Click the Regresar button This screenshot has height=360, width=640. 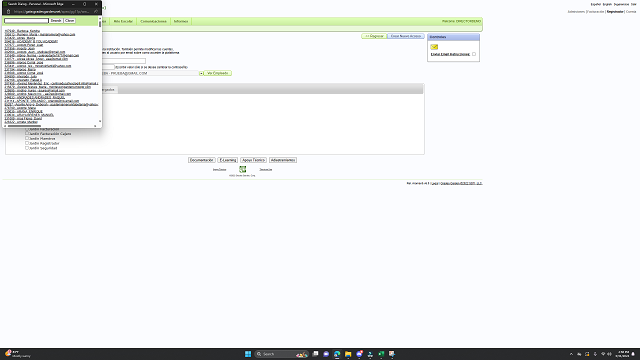[374, 36]
